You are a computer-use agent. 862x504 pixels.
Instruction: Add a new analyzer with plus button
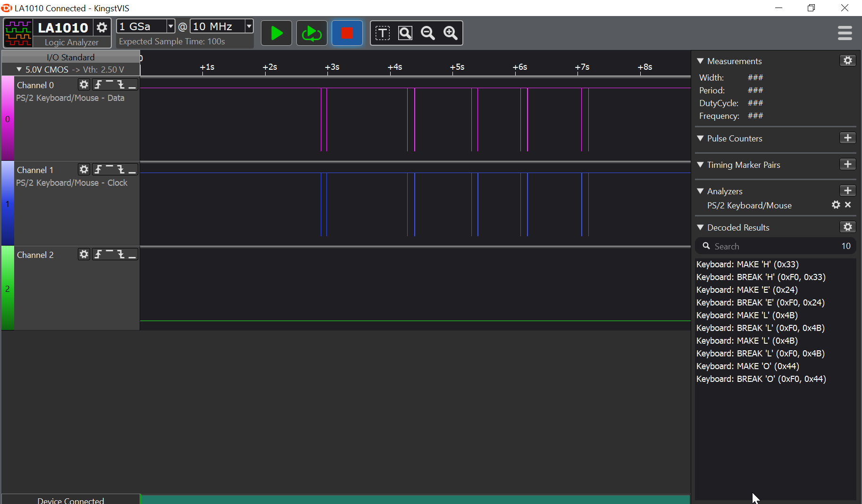(847, 190)
